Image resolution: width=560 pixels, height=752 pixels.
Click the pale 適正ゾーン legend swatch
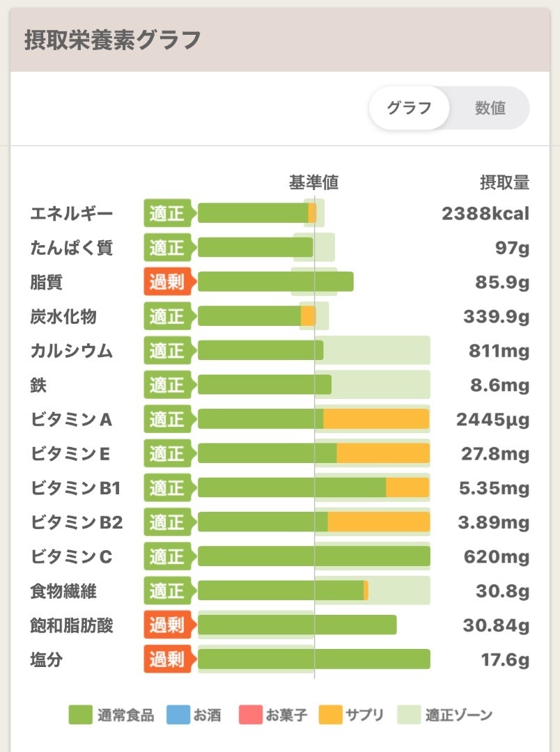pos(410,715)
